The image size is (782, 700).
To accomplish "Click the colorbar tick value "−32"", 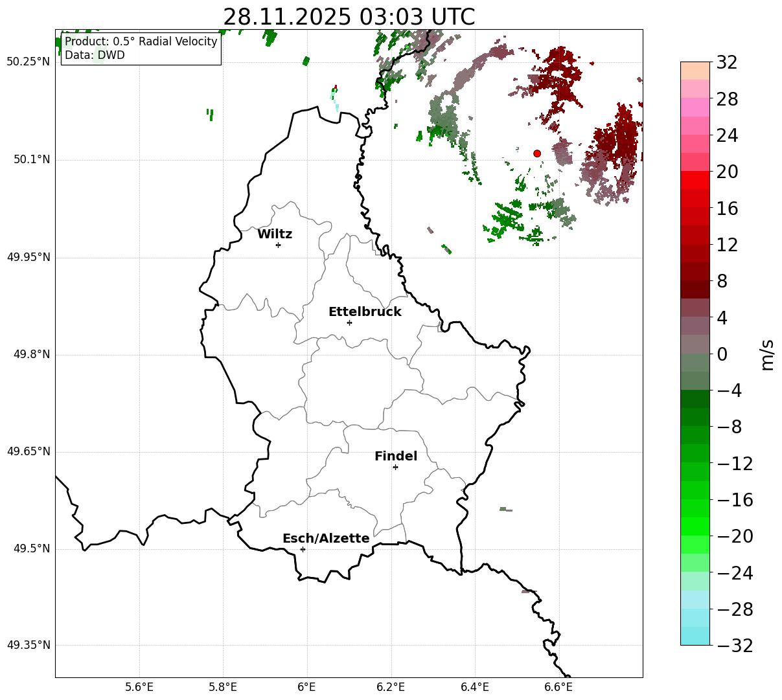I will tap(734, 646).
